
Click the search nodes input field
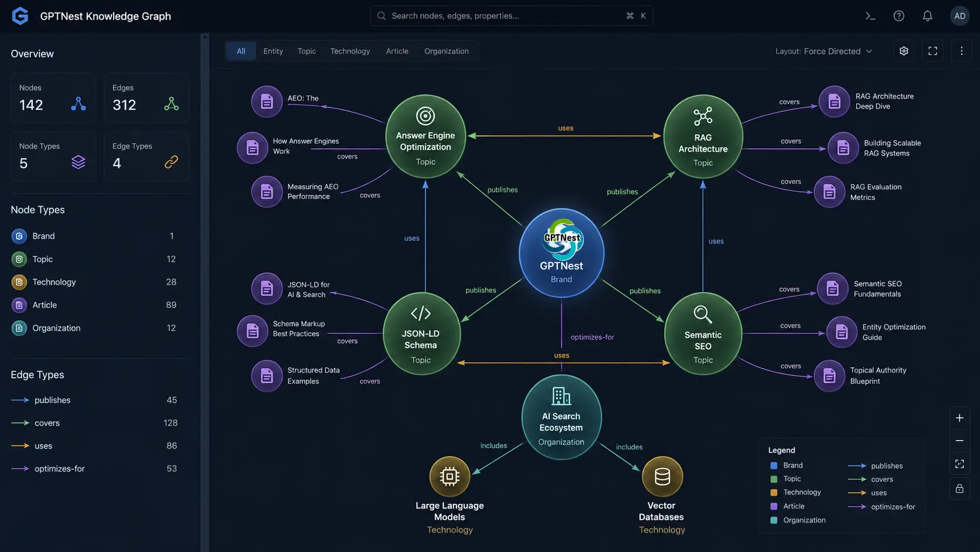(511, 16)
